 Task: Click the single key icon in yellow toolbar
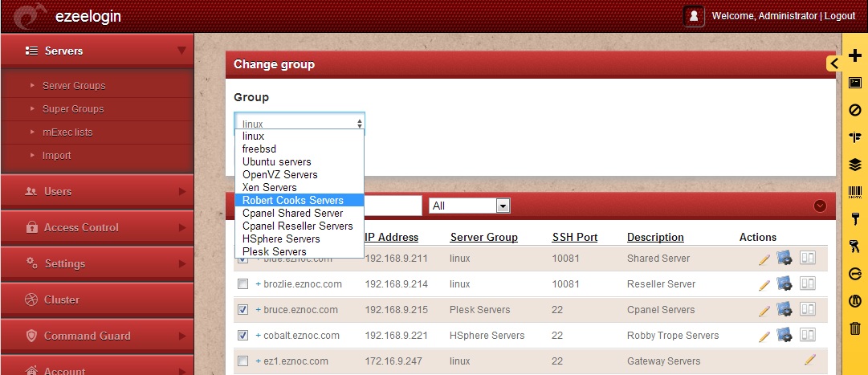pos(854,218)
